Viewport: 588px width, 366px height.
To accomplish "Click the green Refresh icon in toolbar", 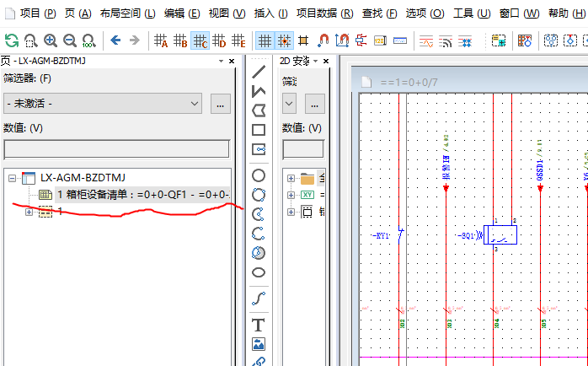I will 12,40.
